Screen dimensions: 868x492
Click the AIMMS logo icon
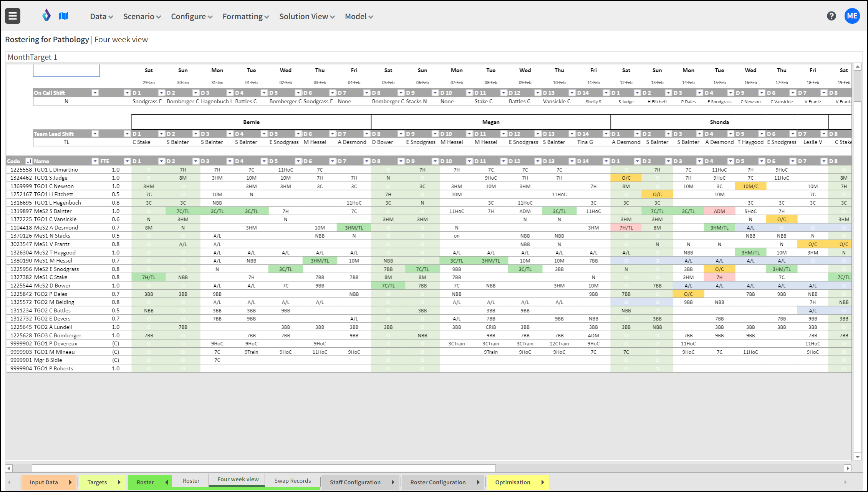[46, 16]
